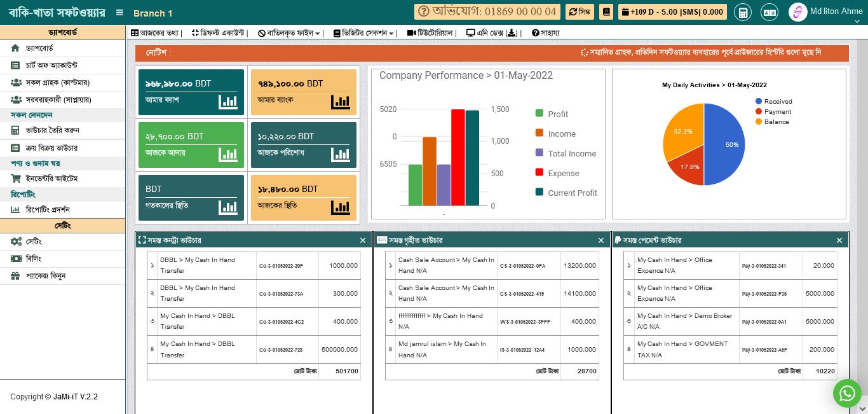Toggle the Expense legend color in chart
Image resolution: width=868 pixels, height=414 pixels.
[539, 172]
